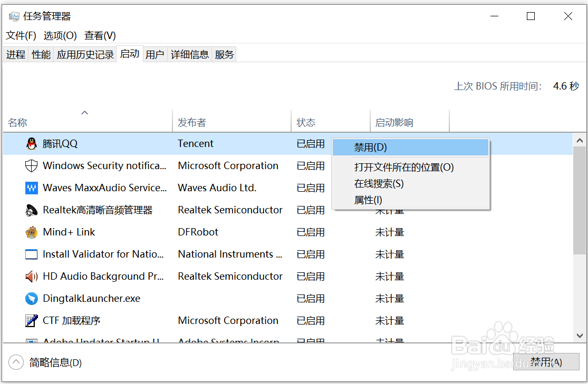Viewport: 588px width, 384px height.
Task: Click the Install Validator window icon
Action: [x=32, y=254]
